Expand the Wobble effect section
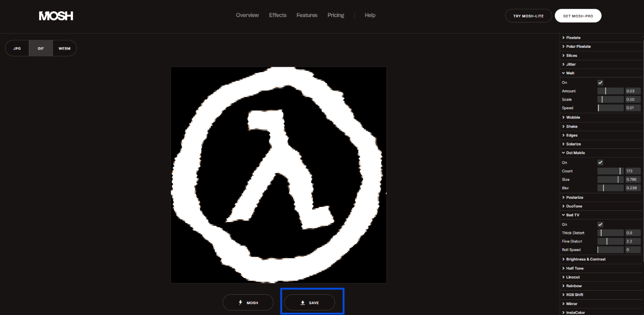 (x=601, y=118)
